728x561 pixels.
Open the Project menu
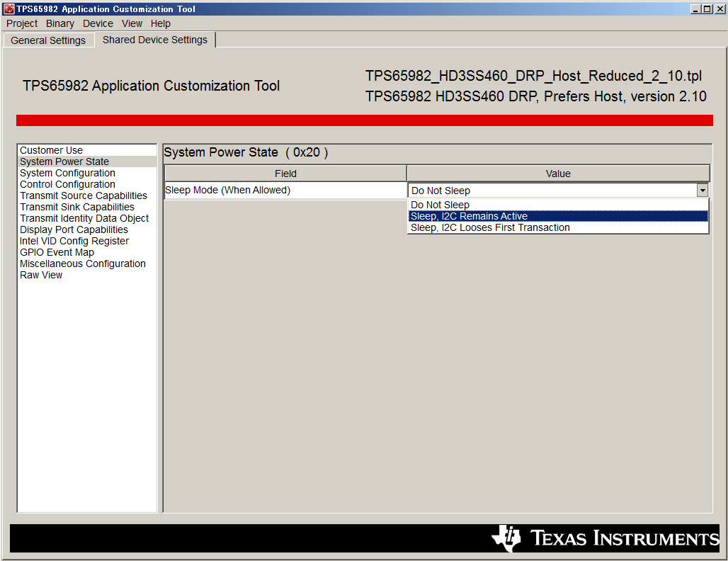[22, 23]
